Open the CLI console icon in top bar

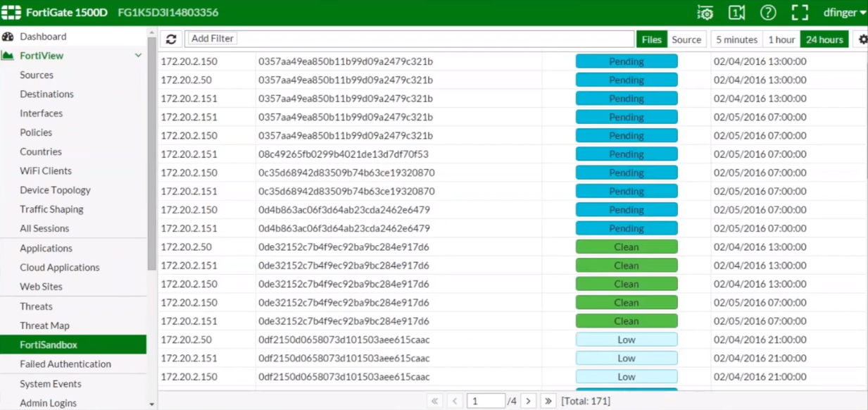click(736, 13)
